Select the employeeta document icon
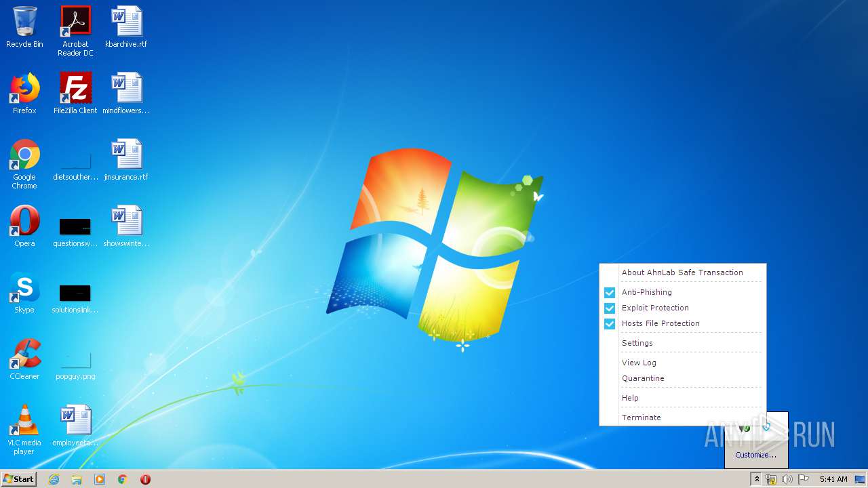The image size is (868, 488). click(75, 426)
